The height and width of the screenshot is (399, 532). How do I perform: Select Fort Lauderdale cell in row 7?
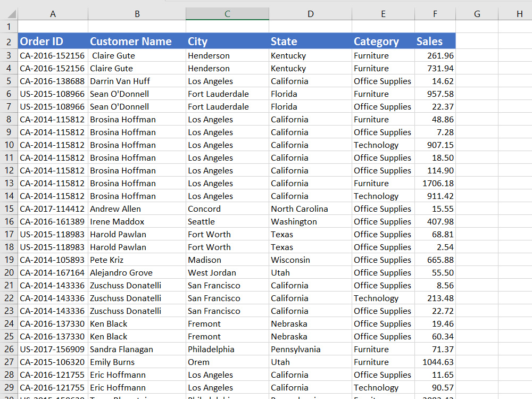[227, 107]
